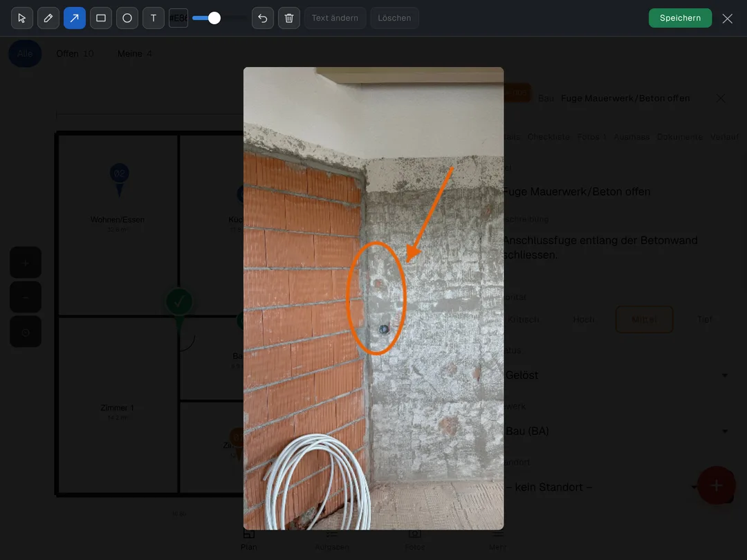
Task: Open the stroke color hex swatch
Action: click(x=178, y=18)
